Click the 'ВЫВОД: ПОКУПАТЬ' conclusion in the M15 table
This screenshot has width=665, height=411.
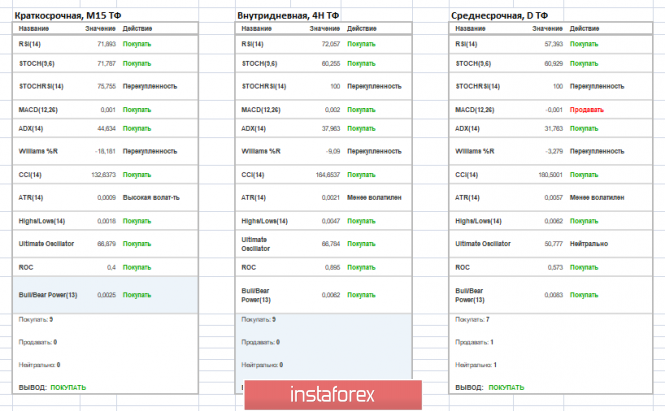pyautogui.click(x=52, y=388)
